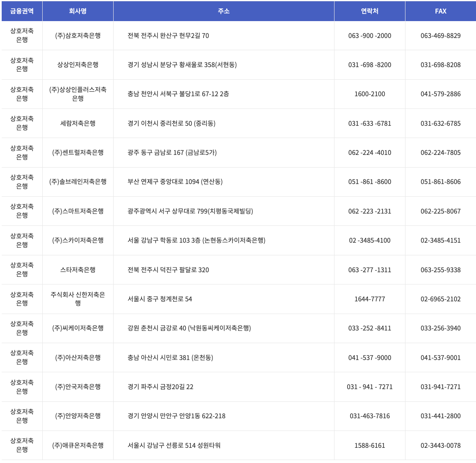Select company name (주)상상인플러스저축은행
The width and height of the screenshot is (476, 463).
pos(78,94)
